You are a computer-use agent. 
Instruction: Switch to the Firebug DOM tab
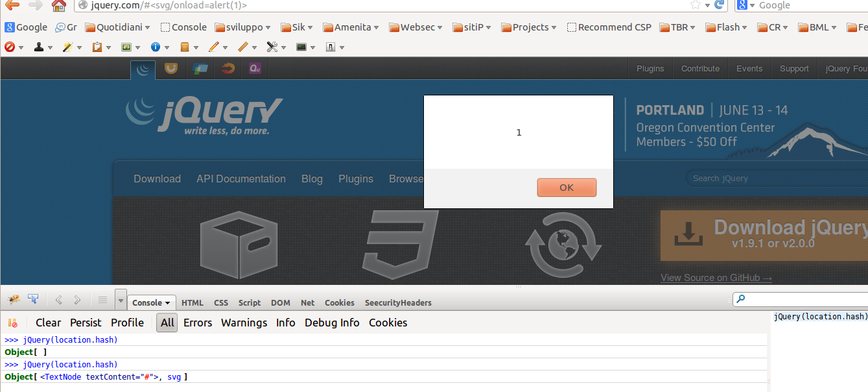pos(281,302)
